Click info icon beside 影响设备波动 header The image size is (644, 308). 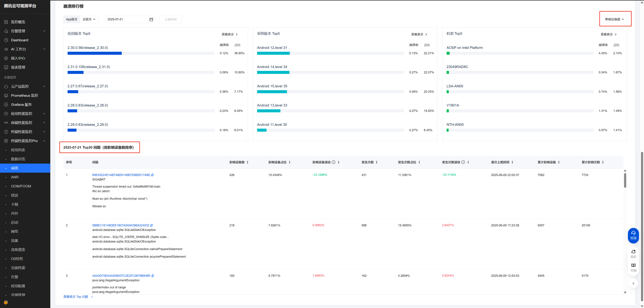334,162
